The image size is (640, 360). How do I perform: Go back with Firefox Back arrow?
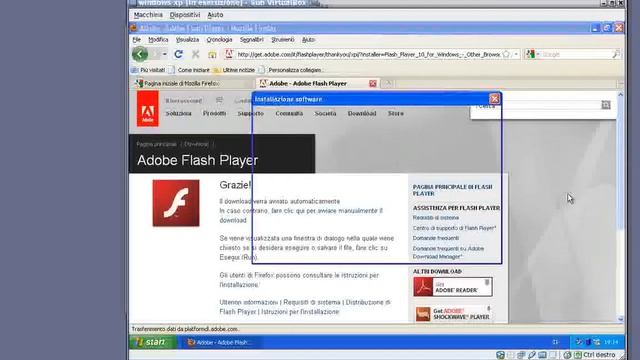(x=140, y=54)
